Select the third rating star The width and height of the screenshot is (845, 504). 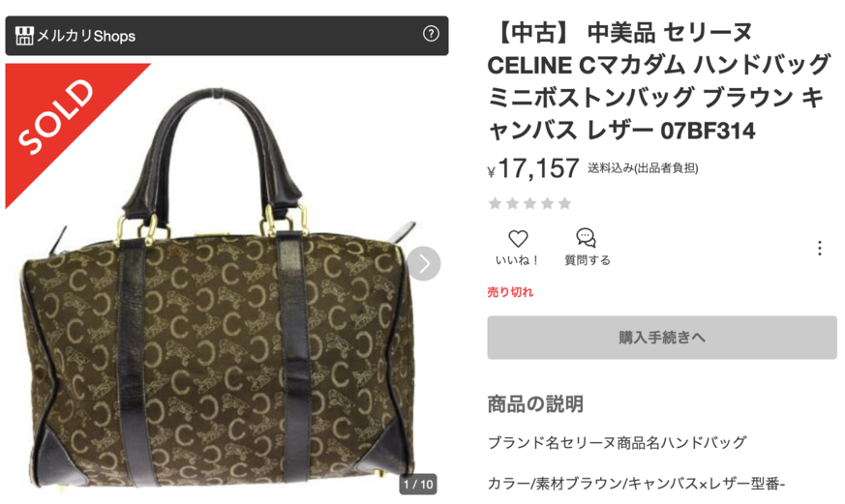click(529, 203)
